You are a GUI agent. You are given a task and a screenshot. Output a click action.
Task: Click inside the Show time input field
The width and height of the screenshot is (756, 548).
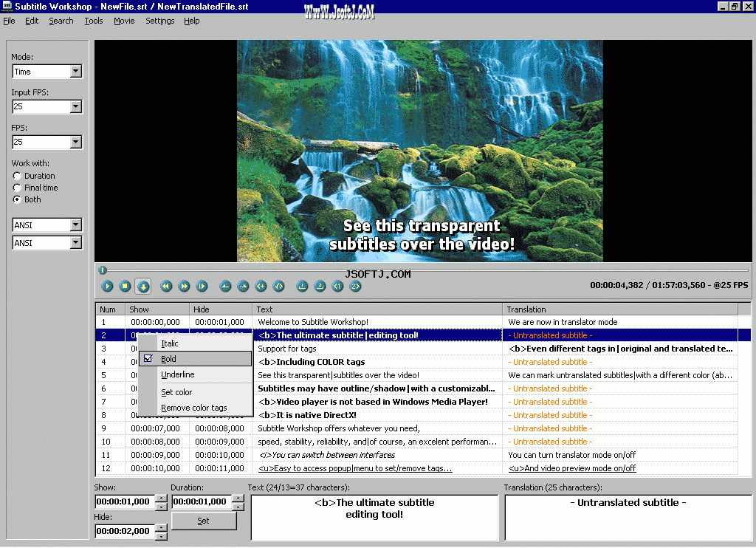pos(125,502)
